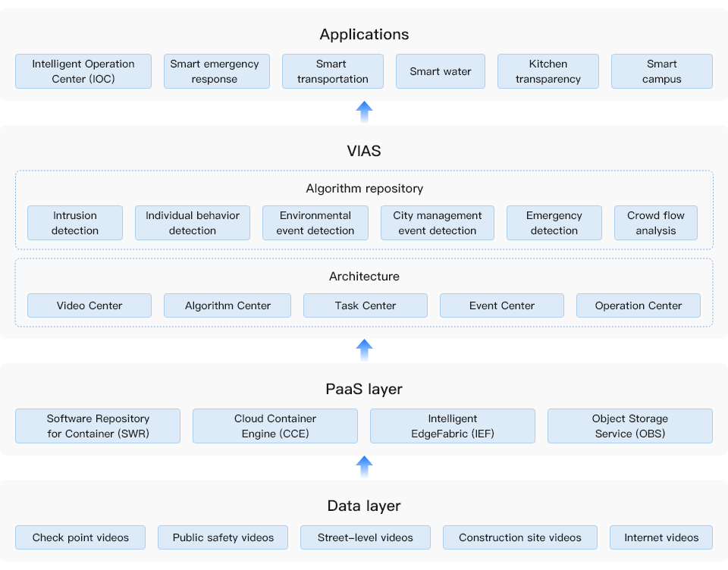The image size is (728, 570).
Task: Select the Algorithm Center component
Action: pos(227,305)
